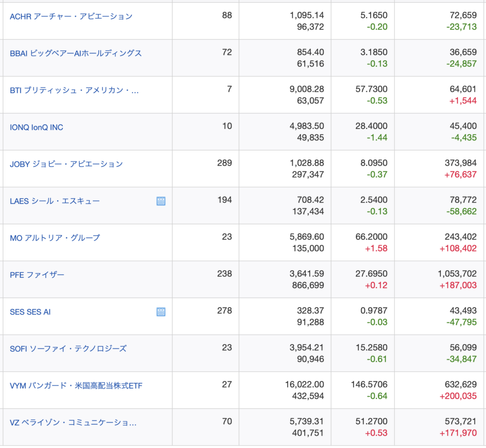Open ACHR アーチャー・アビエーション stock link
The width and height of the screenshot is (486, 448).
click(x=71, y=16)
